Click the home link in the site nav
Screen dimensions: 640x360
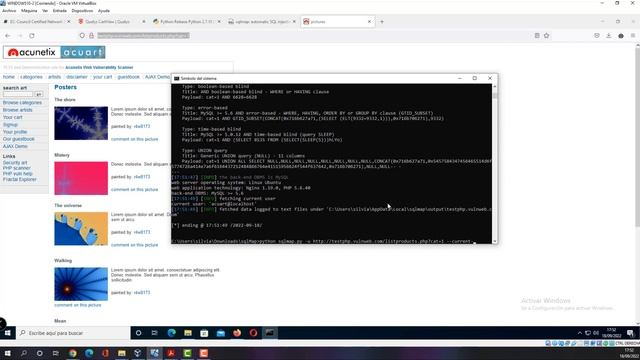(x=9, y=77)
